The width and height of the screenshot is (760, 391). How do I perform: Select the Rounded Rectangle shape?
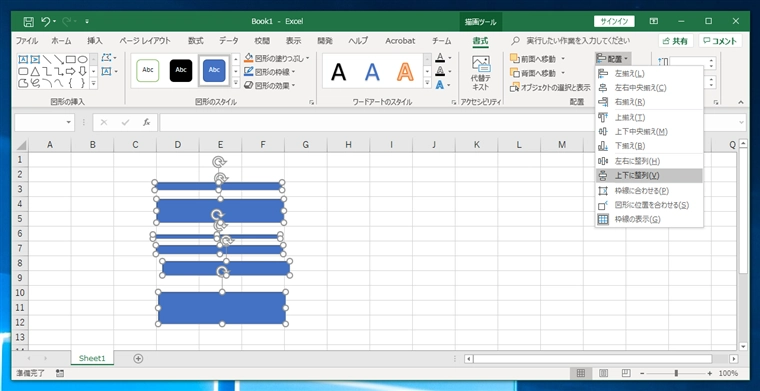[x=23, y=71]
